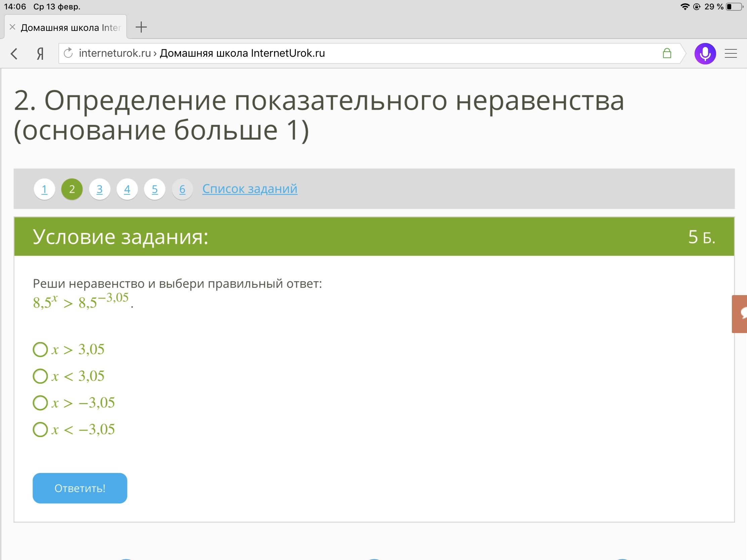This screenshot has height=560, width=747.
Task: Close the Домашняя школа tab
Action: [12, 27]
